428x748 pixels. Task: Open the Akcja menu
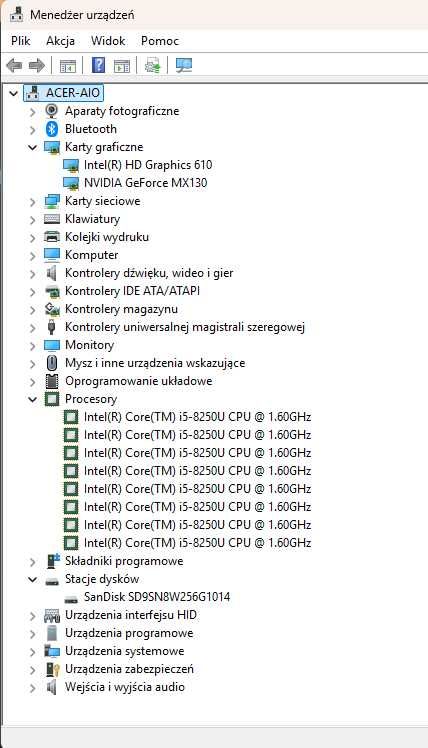click(60, 41)
